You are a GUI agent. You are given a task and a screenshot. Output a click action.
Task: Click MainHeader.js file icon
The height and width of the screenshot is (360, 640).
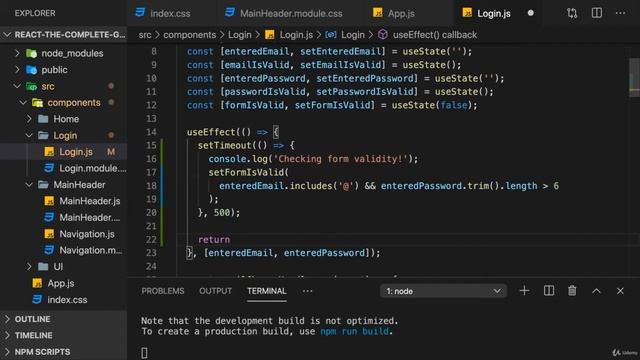49,201
